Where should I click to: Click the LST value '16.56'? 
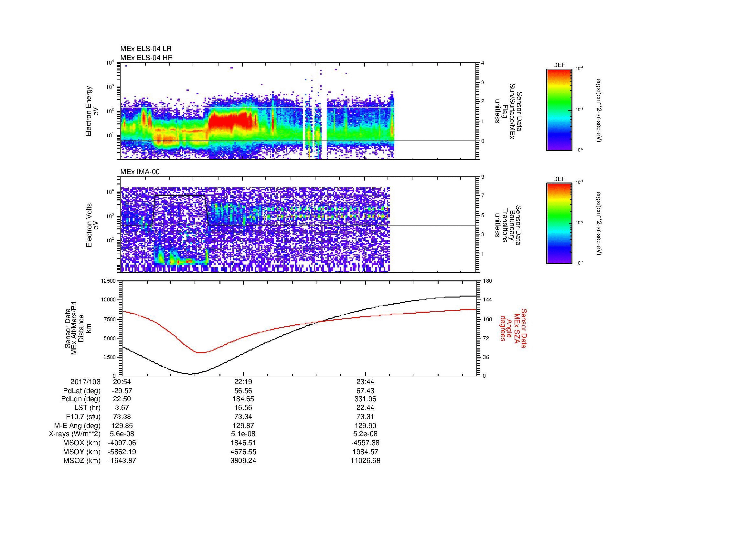(x=243, y=408)
